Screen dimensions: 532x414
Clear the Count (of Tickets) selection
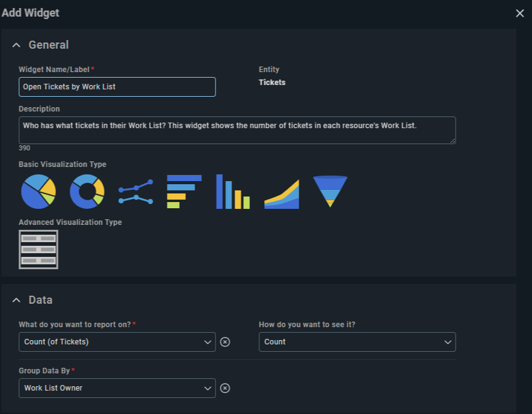pyautogui.click(x=225, y=342)
